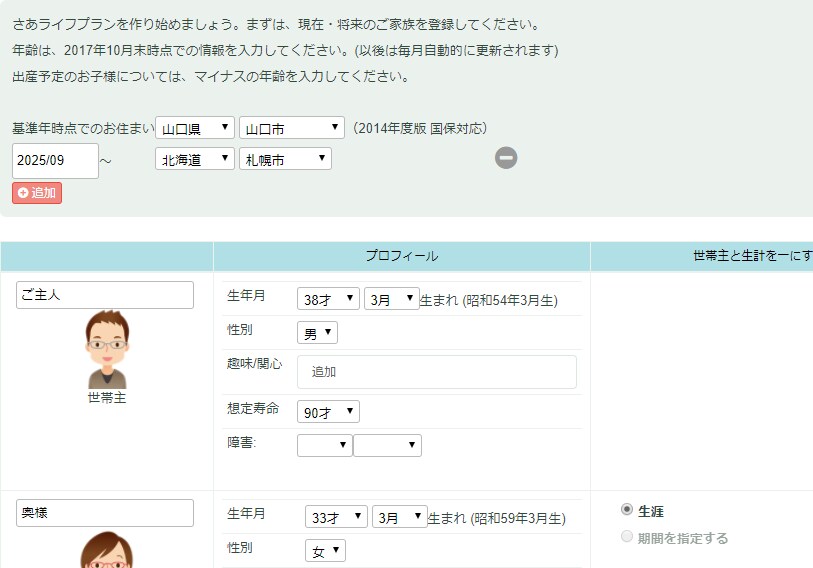Open the wife's 3月 birth month dropdown
The image size is (813, 568).
[400, 517]
